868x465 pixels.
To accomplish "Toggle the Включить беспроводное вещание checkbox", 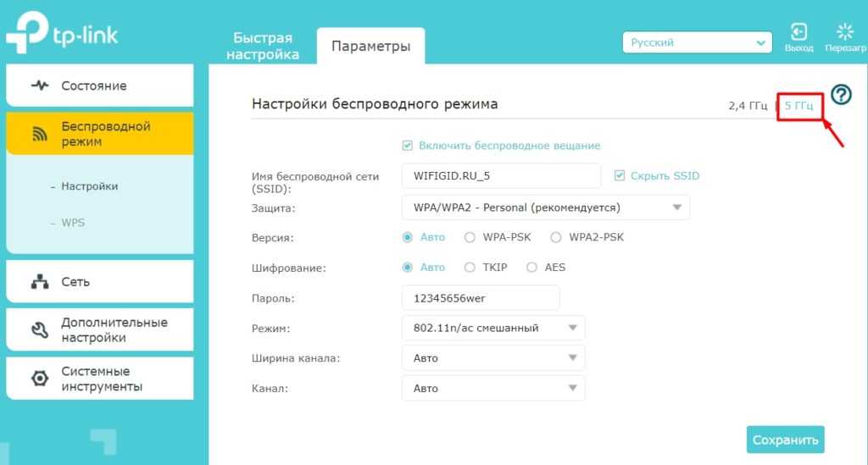I will point(408,146).
